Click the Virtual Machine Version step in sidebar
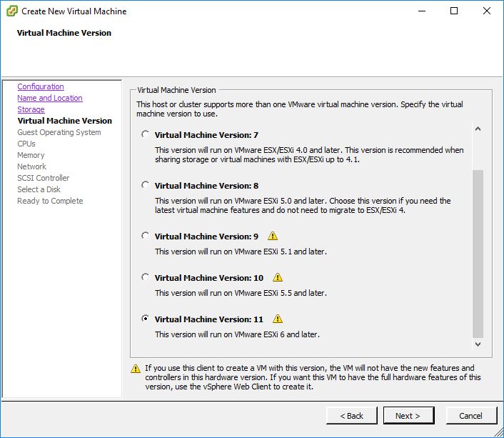This screenshot has width=504, height=438. (65, 121)
